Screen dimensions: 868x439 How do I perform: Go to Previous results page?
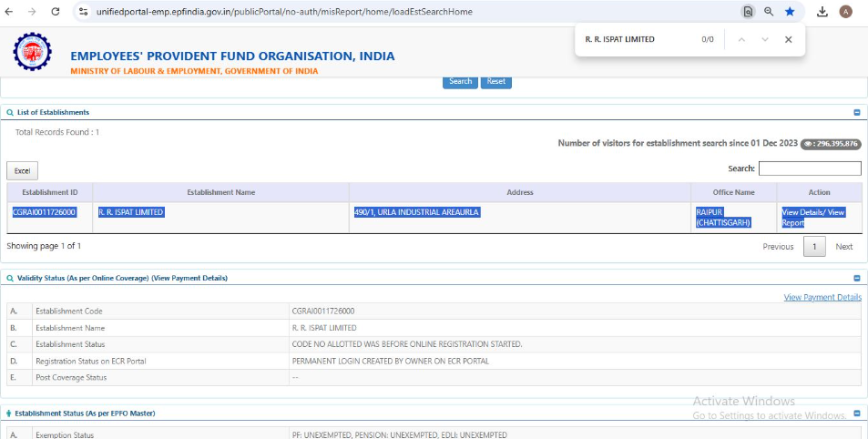(778, 246)
